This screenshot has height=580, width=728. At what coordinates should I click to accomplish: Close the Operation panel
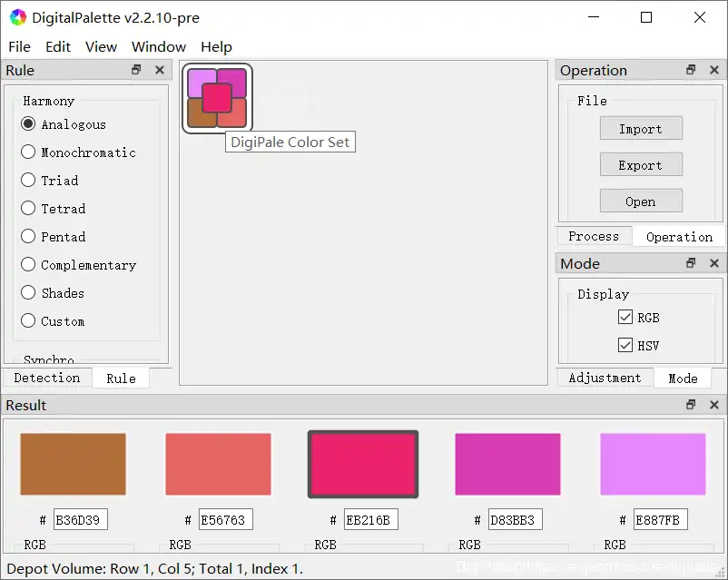pos(714,70)
